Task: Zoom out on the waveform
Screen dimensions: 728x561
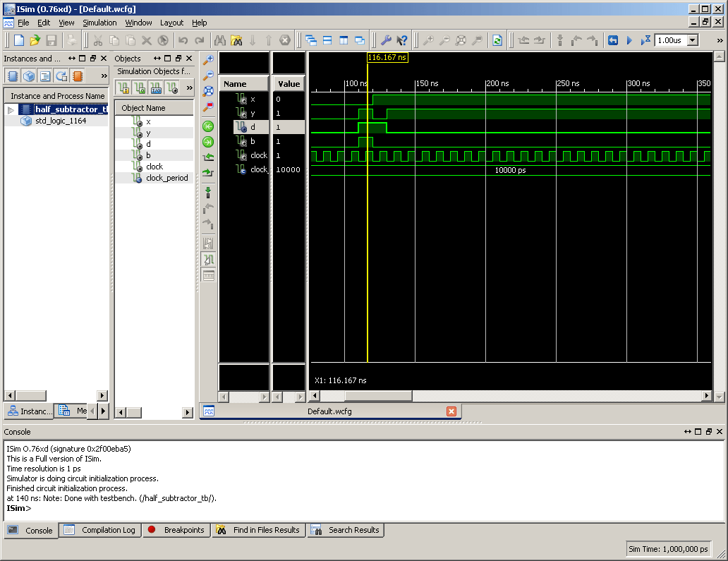Action: point(208,75)
